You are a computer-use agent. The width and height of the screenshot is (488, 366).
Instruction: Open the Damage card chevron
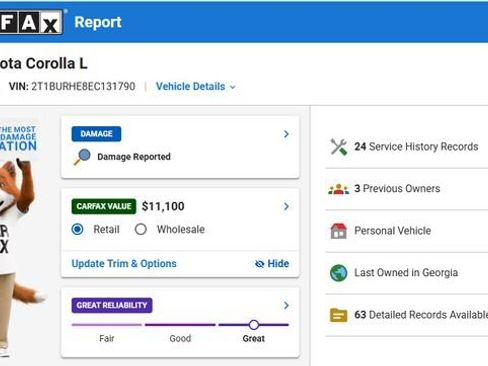click(x=286, y=134)
